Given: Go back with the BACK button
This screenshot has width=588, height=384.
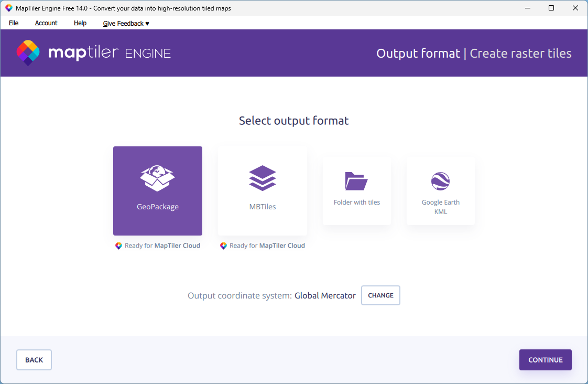Looking at the screenshot, I should 34,360.
